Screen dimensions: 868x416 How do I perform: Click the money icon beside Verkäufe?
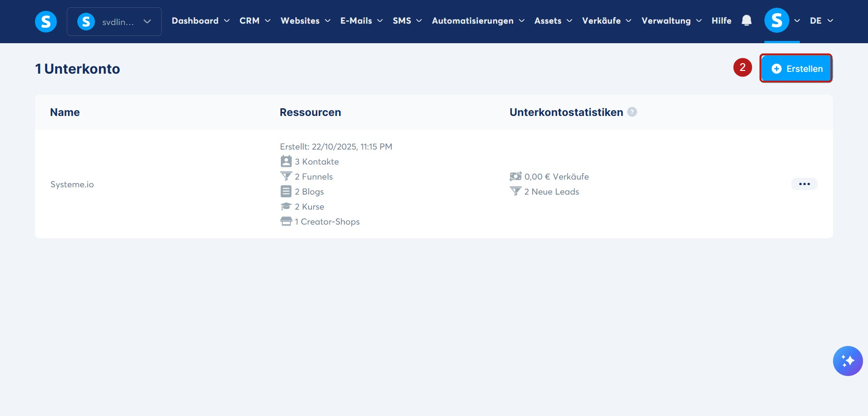point(515,176)
